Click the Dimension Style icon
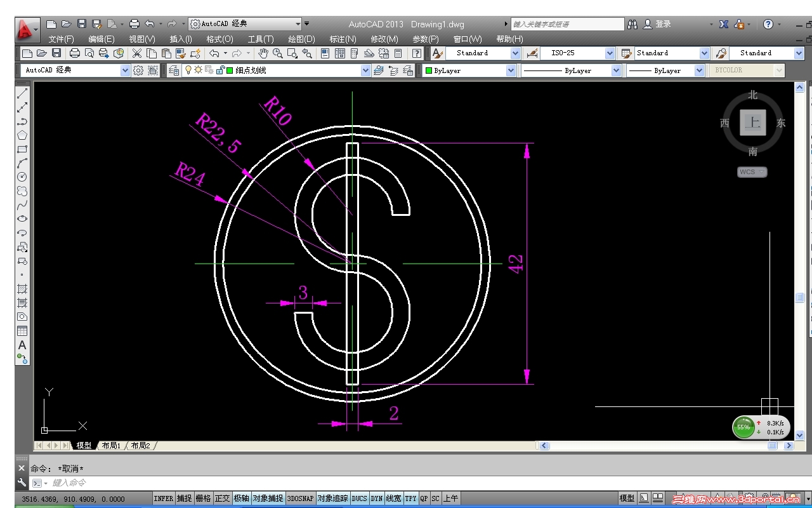This screenshot has height=508, width=812. [533, 53]
